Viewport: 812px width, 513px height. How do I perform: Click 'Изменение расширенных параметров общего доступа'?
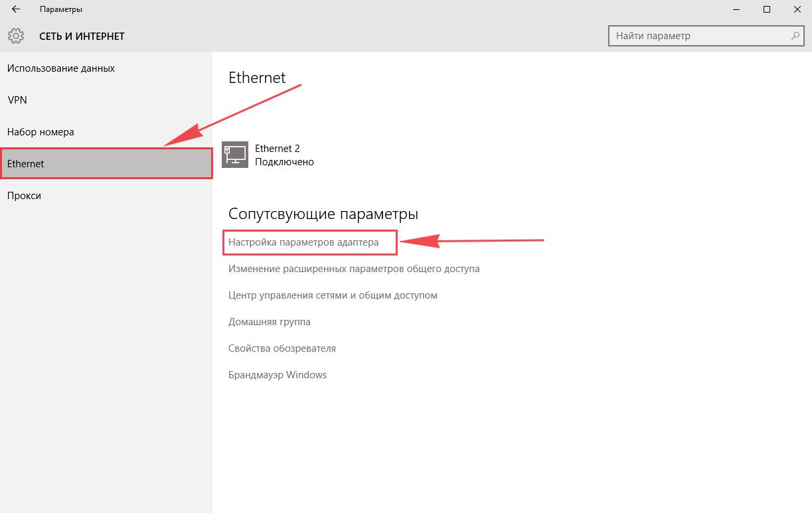[354, 269]
